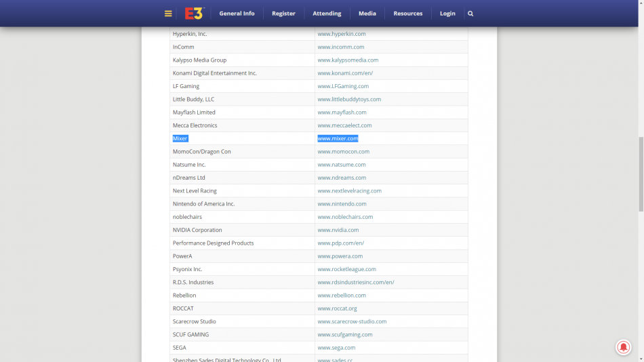The height and width of the screenshot is (362, 644).
Task: Click the InComm company name
Action: coord(183,47)
